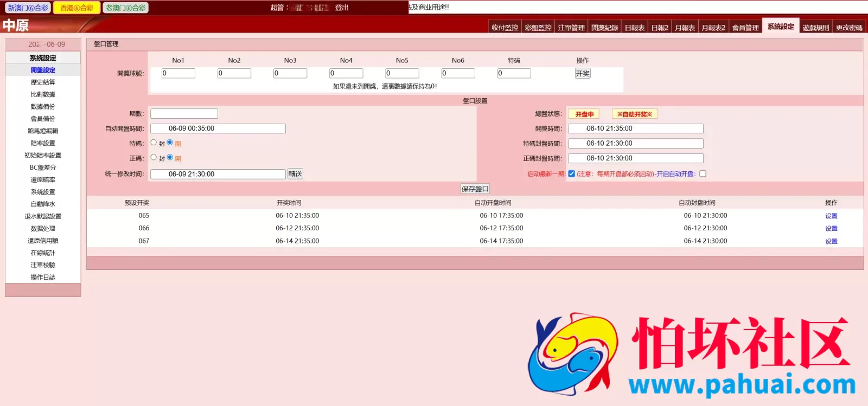This screenshot has width=868, height=406.
Task: Select 特碼 開 radio button
Action: coord(170,143)
